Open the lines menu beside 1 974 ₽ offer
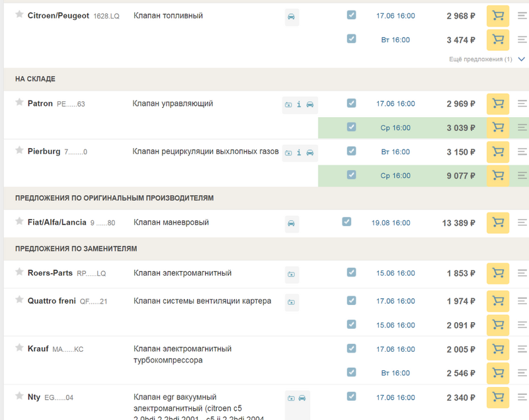 522,302
